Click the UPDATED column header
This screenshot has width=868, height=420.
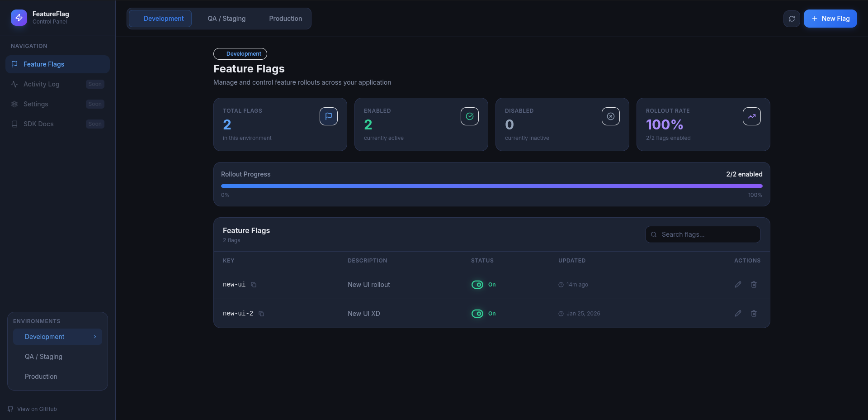pyautogui.click(x=572, y=261)
